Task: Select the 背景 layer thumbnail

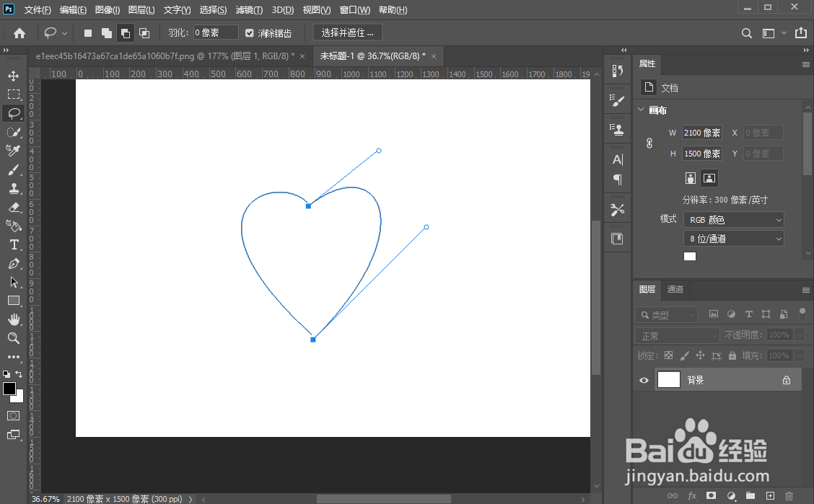Action: pyautogui.click(x=669, y=379)
